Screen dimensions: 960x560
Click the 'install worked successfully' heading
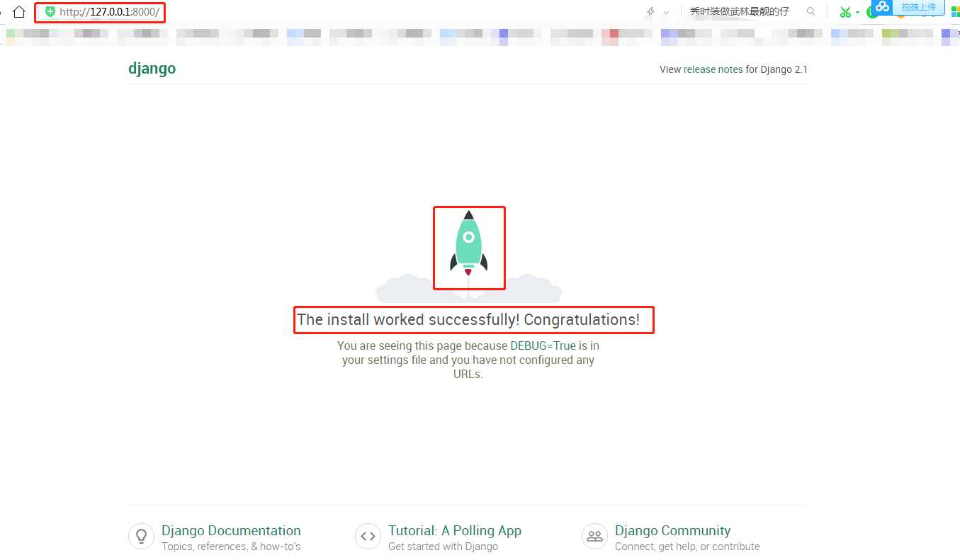[x=468, y=319]
